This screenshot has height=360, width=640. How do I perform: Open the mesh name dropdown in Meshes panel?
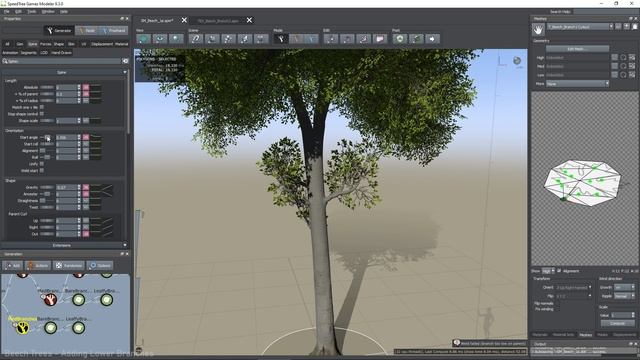click(x=580, y=27)
